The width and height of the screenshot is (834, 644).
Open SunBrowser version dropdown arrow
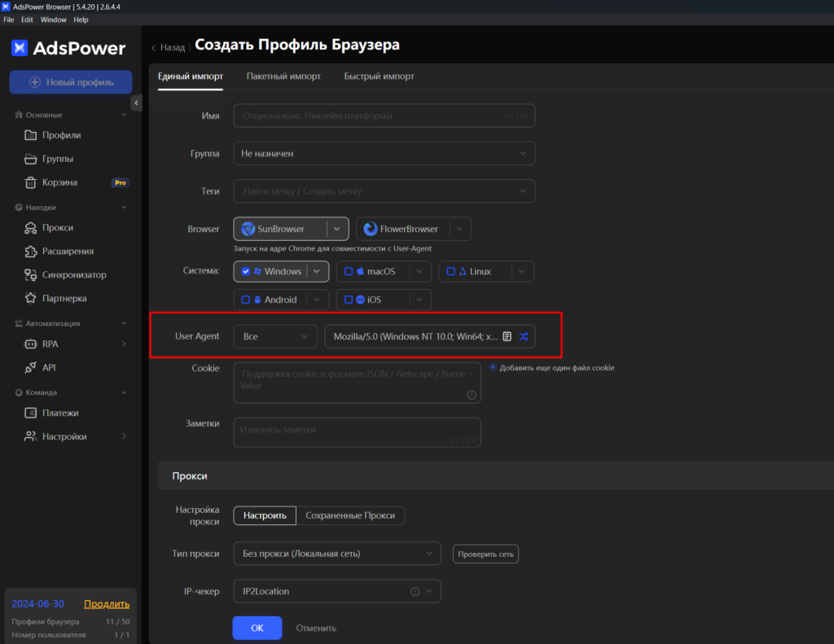pyautogui.click(x=337, y=229)
